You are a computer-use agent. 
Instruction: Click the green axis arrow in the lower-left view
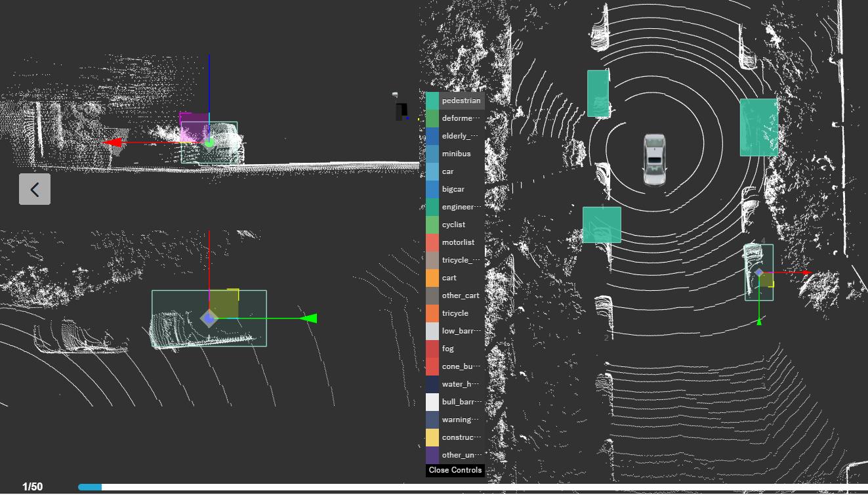click(x=308, y=318)
